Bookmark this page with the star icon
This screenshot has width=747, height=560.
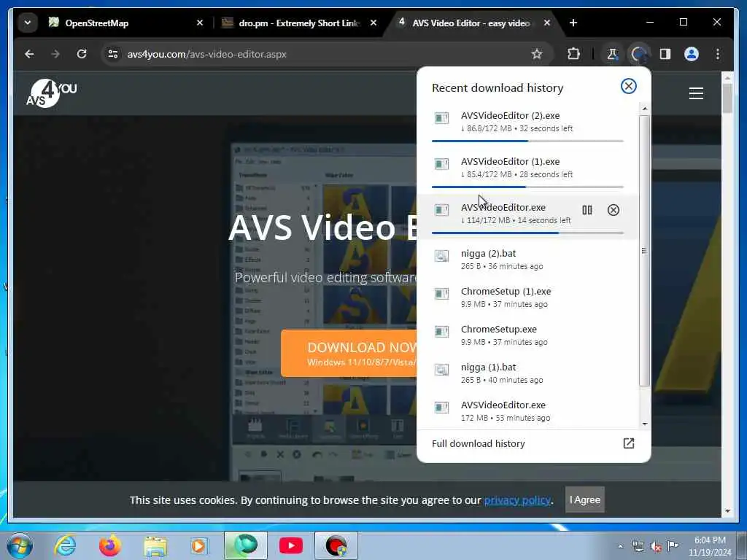click(x=537, y=54)
